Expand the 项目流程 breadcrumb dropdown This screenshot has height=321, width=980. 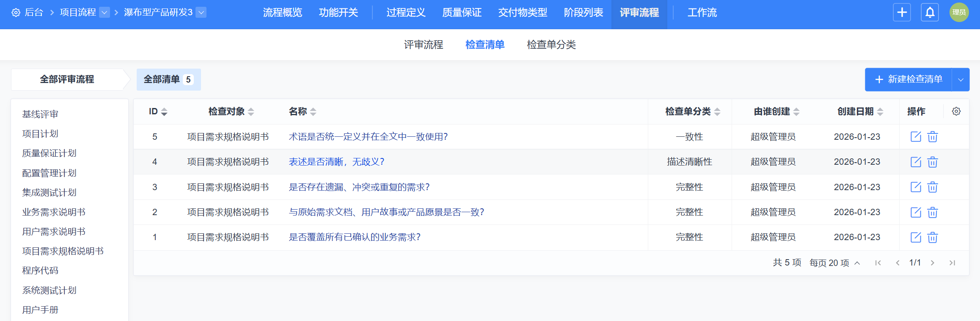(x=104, y=13)
